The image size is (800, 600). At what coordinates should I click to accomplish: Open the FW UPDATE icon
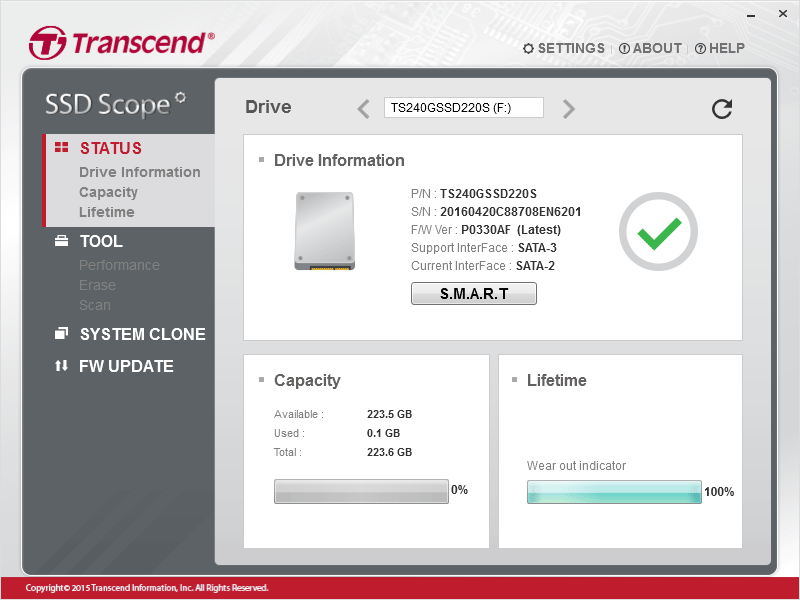(60, 366)
